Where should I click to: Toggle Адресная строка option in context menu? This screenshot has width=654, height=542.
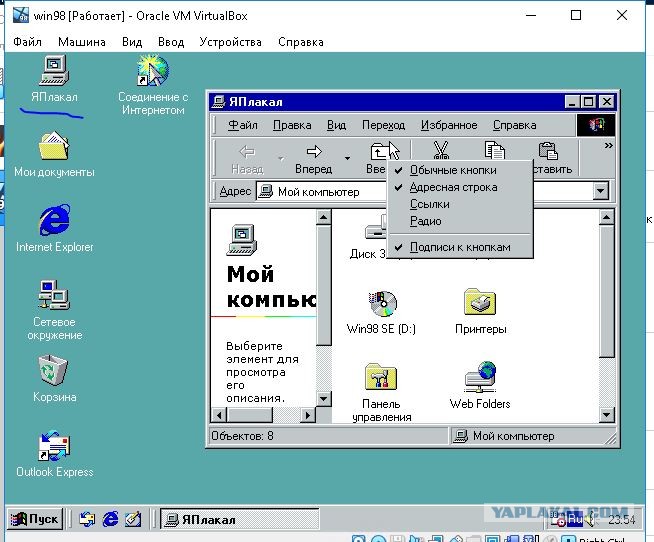[460, 187]
